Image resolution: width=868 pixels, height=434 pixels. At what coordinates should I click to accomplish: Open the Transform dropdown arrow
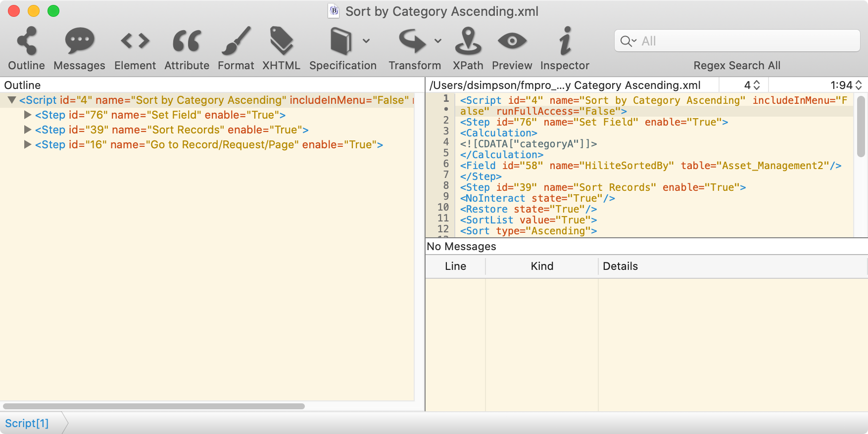438,41
